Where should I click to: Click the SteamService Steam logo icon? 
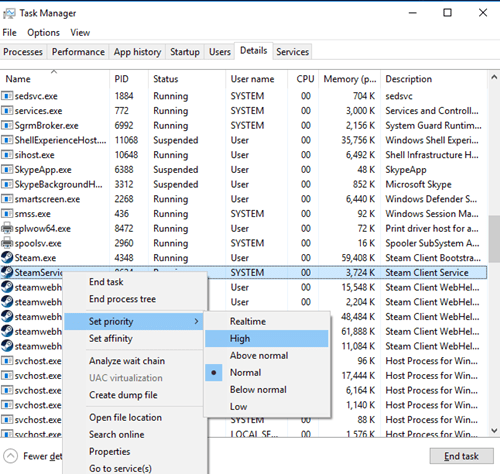click(x=7, y=272)
